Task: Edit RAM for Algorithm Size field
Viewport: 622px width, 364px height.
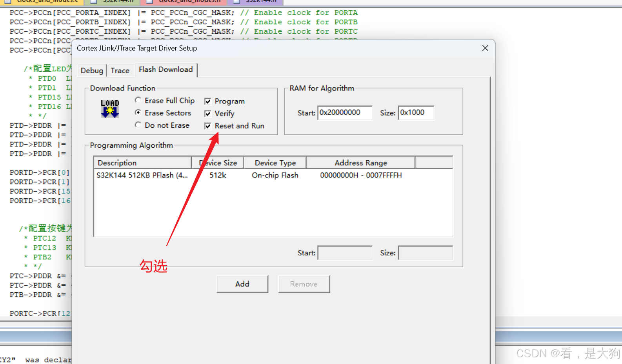Action: click(x=416, y=113)
